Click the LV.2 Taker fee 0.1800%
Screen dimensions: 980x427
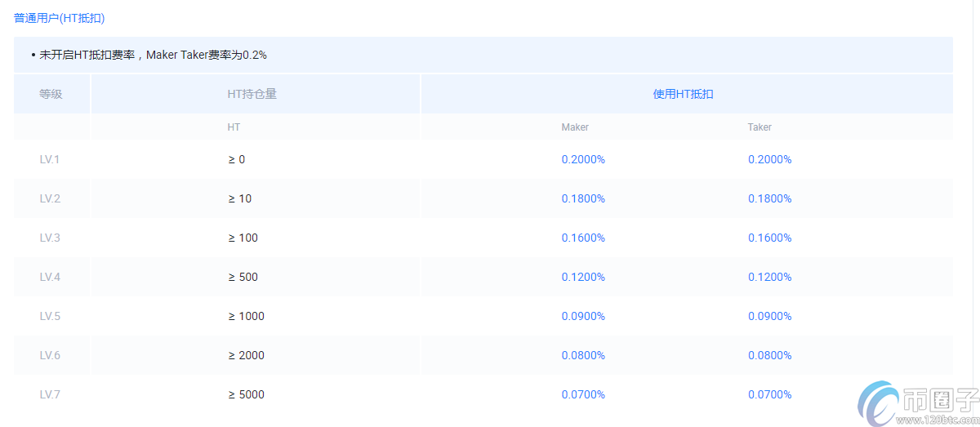tap(770, 198)
